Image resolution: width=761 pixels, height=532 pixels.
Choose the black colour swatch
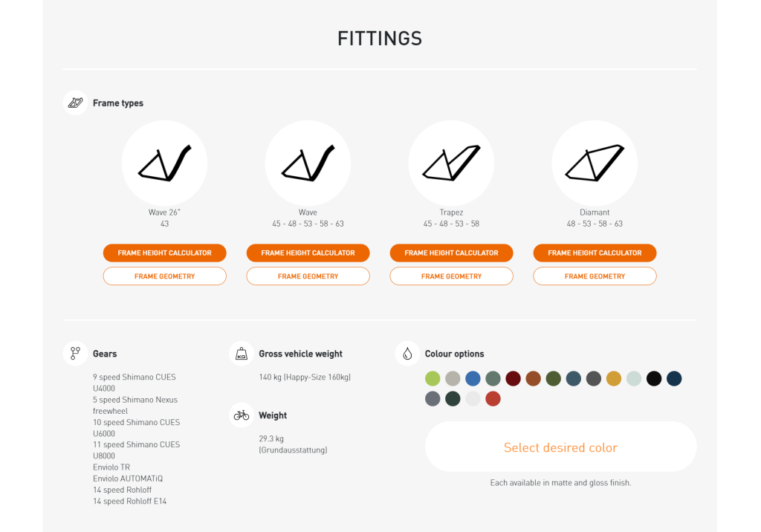pyautogui.click(x=654, y=379)
